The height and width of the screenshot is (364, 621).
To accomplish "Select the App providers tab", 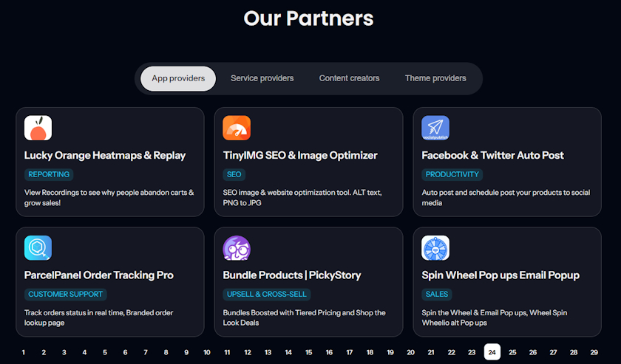I will tap(178, 78).
